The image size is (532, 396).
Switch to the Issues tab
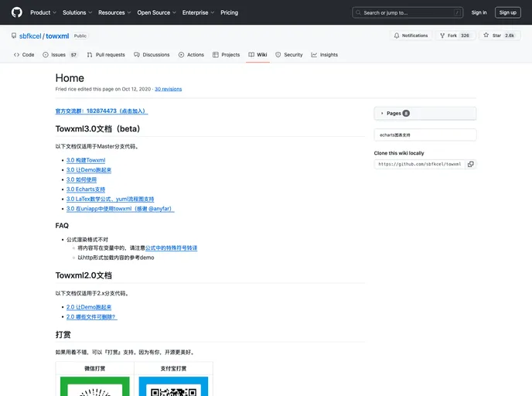click(x=60, y=55)
